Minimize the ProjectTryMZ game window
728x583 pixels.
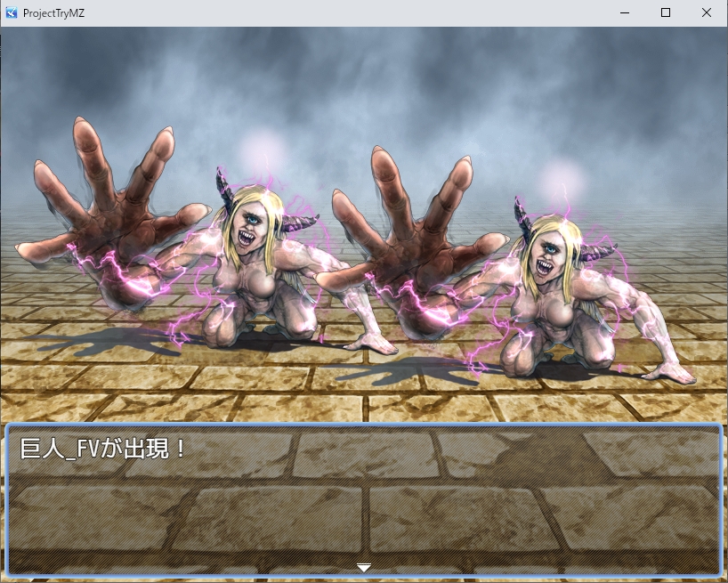[x=625, y=12]
